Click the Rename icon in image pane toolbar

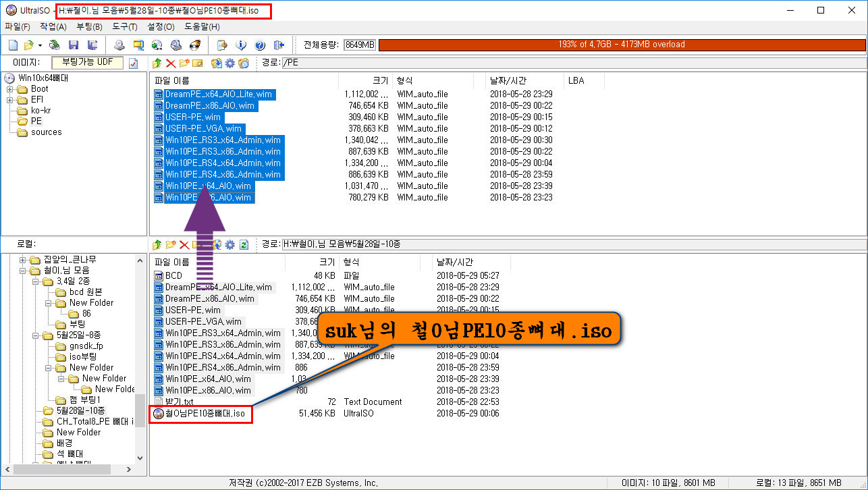point(198,63)
